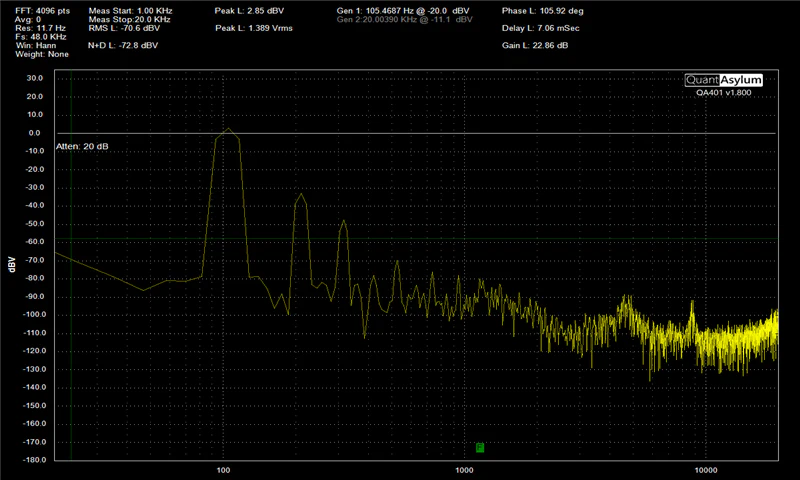Click the 'dBV' vertical axis label
This screenshot has height=480, width=800.
coord(11,264)
